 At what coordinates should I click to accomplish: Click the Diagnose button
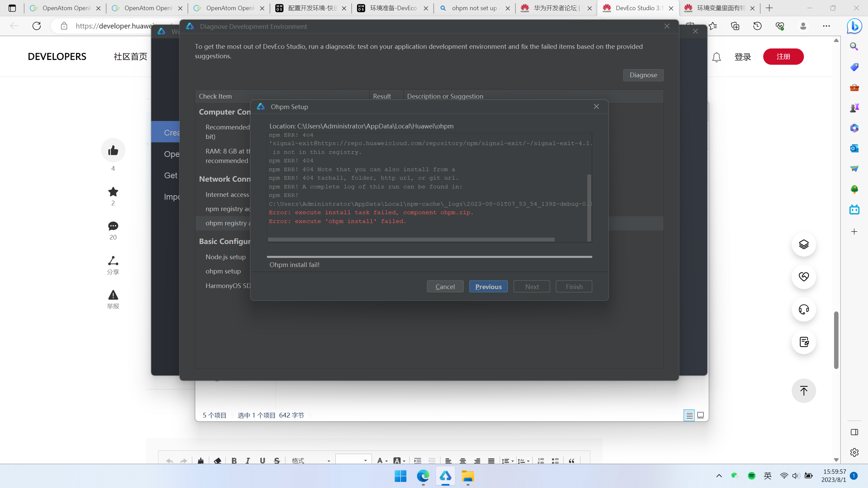click(x=643, y=75)
